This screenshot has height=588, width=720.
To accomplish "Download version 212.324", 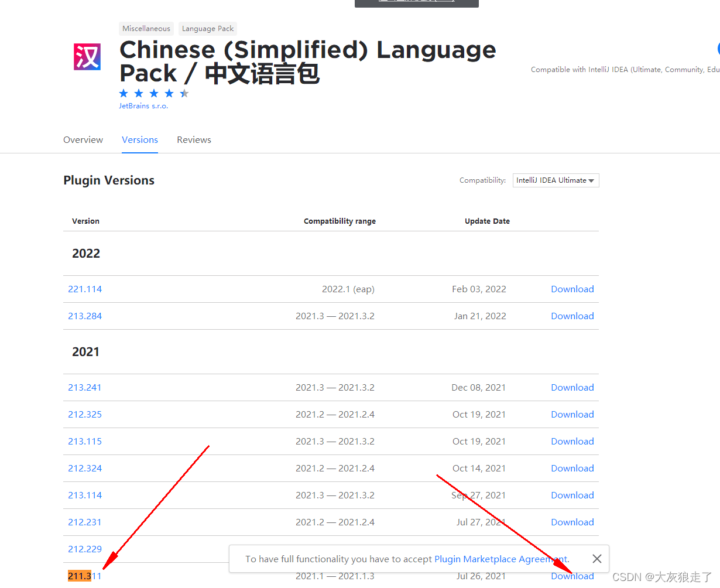I will pyautogui.click(x=572, y=469).
